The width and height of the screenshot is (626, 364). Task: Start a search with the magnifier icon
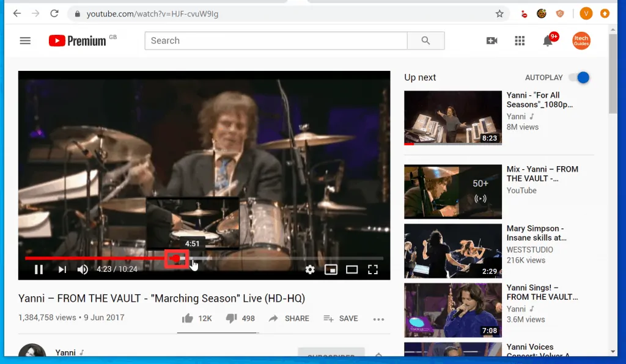[425, 40]
